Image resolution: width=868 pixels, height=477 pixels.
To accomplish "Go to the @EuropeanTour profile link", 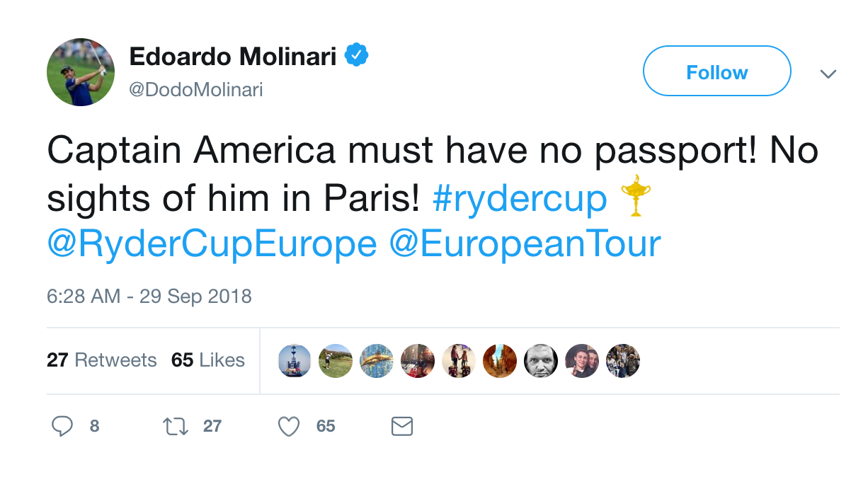I will [525, 244].
